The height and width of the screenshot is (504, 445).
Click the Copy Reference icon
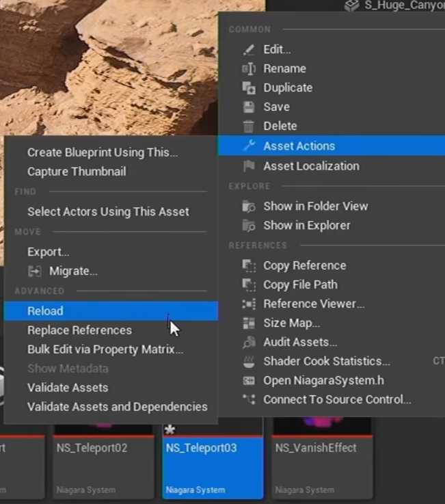click(249, 265)
